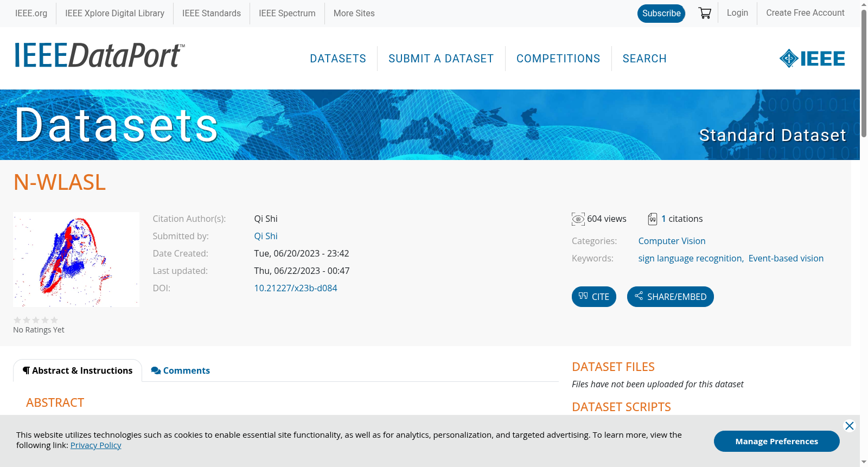Click the rating stars

36,320
